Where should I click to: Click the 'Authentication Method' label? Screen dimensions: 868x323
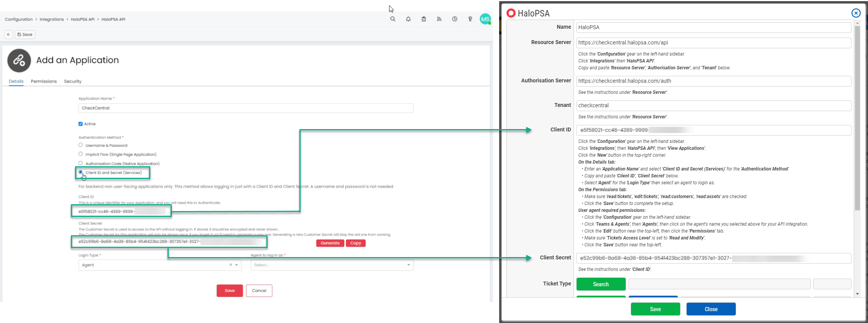pos(100,137)
